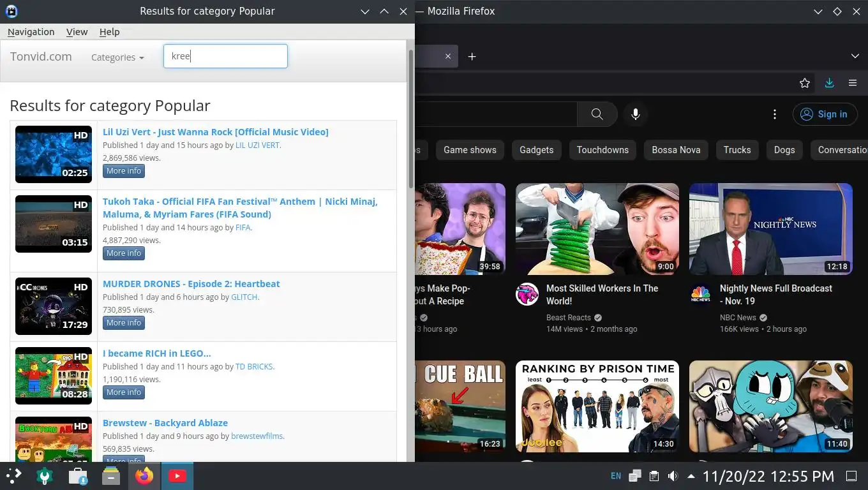
Task: Open the View menu
Action: pos(77,32)
